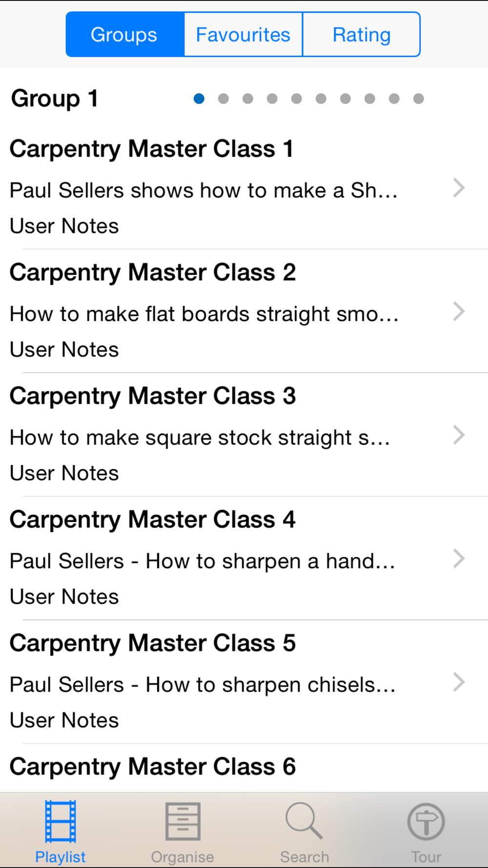Image resolution: width=488 pixels, height=868 pixels.
Task: Jump to the last group page dot
Action: coord(419,99)
